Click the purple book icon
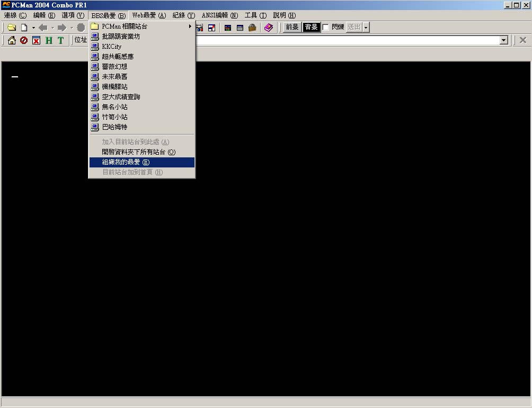The image size is (532, 408). tap(269, 28)
